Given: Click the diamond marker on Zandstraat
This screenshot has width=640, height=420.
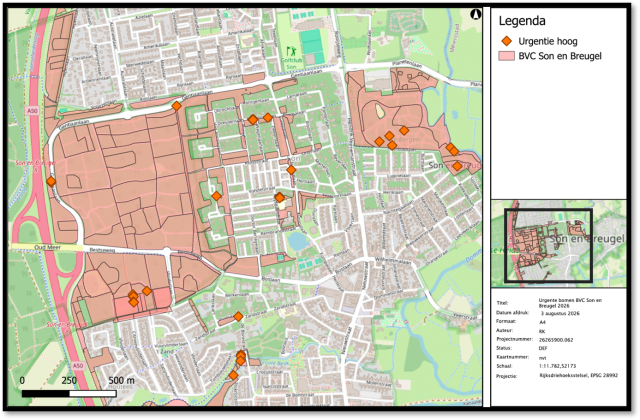Looking at the screenshot, I should point(238,316).
